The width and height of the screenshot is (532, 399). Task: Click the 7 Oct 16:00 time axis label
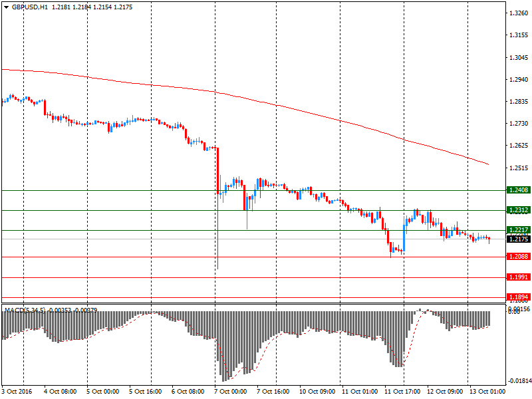coord(273,391)
